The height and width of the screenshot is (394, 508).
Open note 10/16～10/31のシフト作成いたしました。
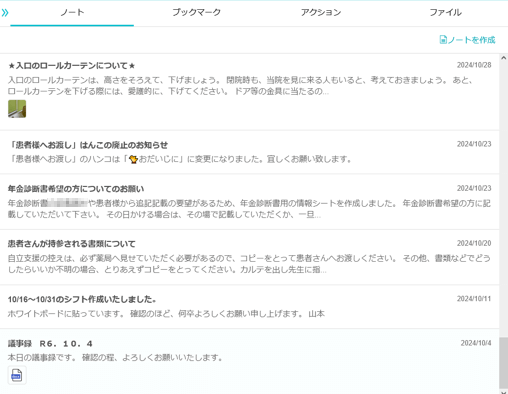click(x=82, y=299)
